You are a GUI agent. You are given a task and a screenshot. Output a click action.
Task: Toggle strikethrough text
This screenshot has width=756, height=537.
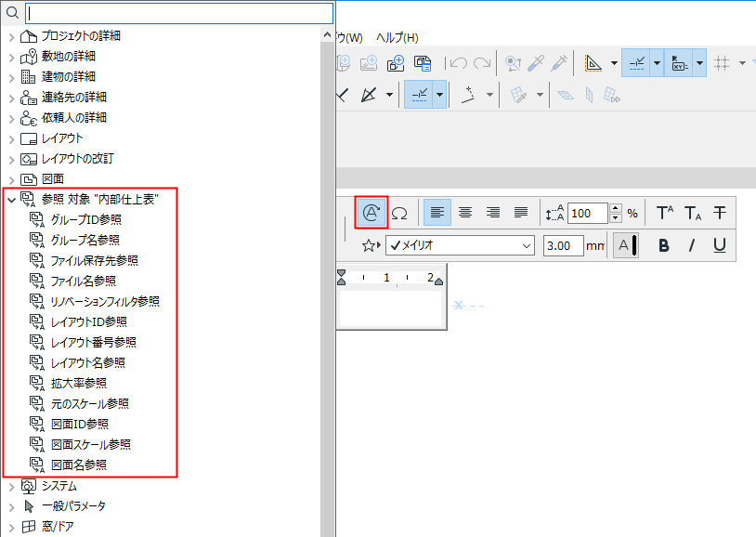coord(720,213)
